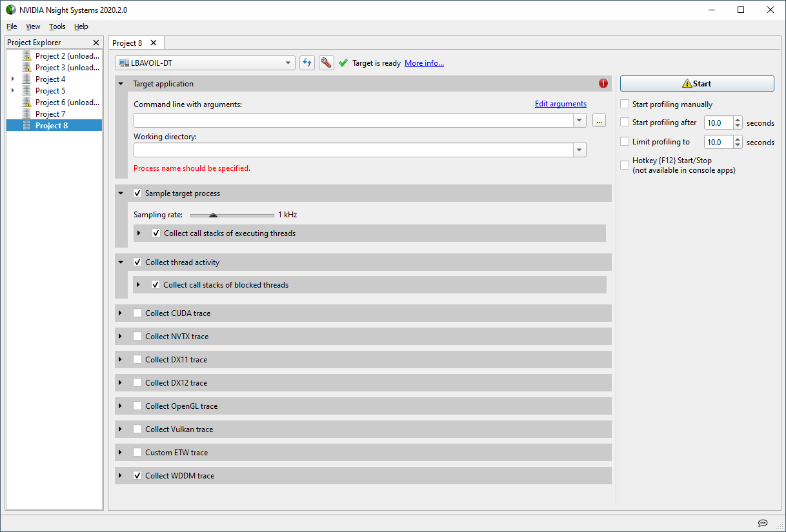Expand the Collect WDDM trace section
Screen dimensions: 786x532
point(121,476)
